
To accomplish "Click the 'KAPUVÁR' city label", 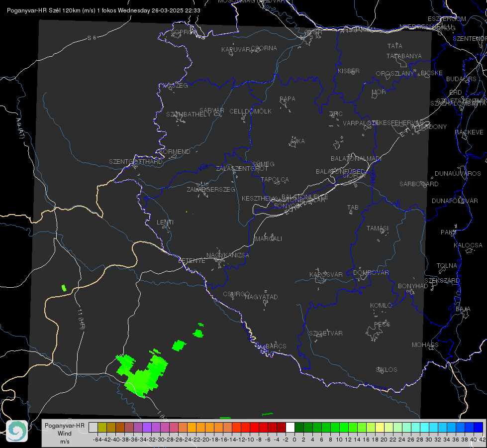I will pos(236,50).
